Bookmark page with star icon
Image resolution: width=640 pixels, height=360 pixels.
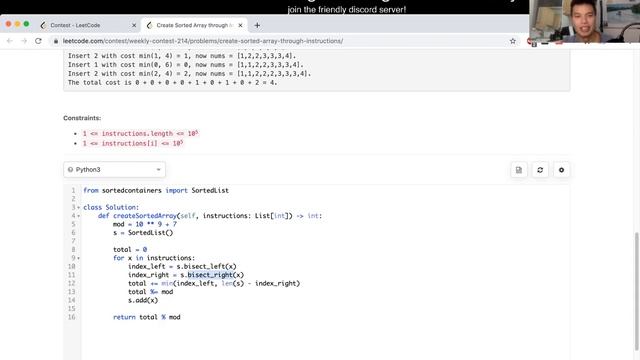(513, 41)
